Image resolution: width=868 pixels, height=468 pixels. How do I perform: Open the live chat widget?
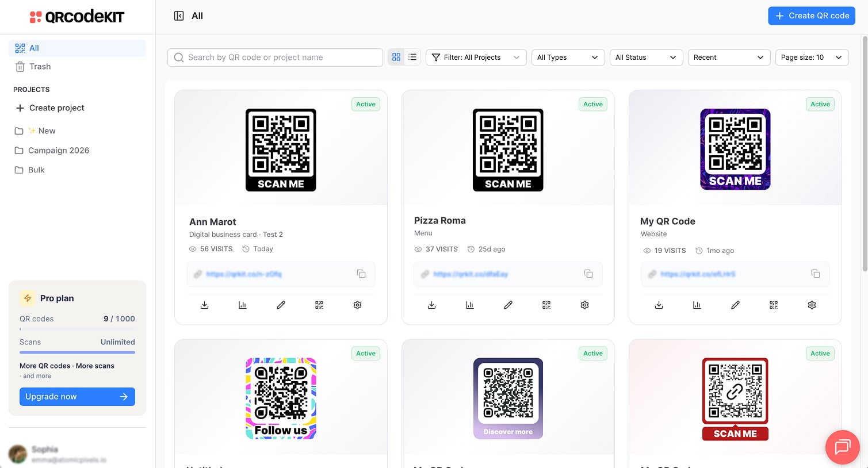843,447
